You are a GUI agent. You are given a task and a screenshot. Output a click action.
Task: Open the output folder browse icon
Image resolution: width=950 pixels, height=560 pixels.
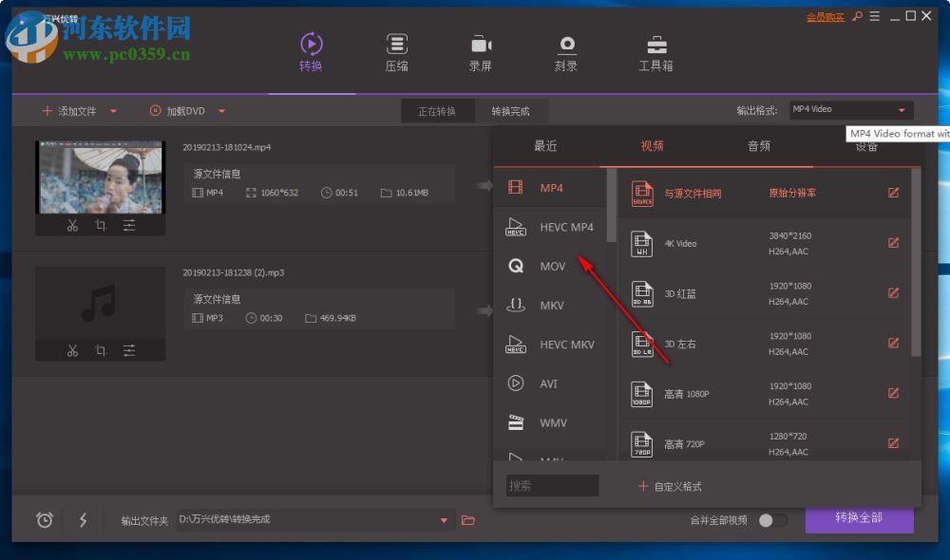(467, 520)
